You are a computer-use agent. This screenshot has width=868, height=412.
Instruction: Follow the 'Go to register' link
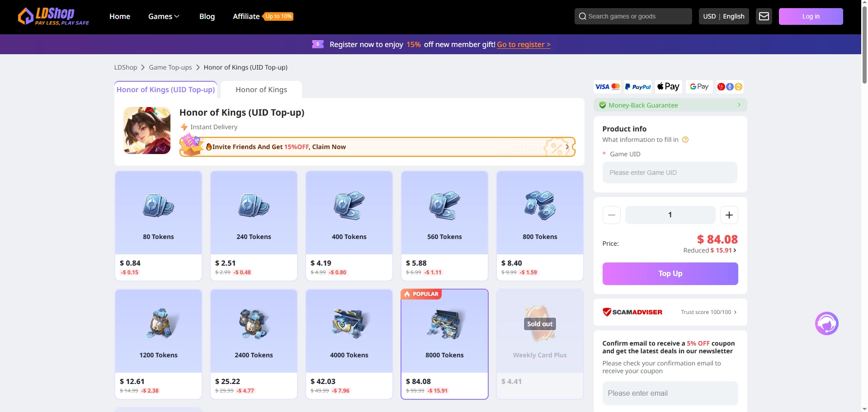click(524, 44)
